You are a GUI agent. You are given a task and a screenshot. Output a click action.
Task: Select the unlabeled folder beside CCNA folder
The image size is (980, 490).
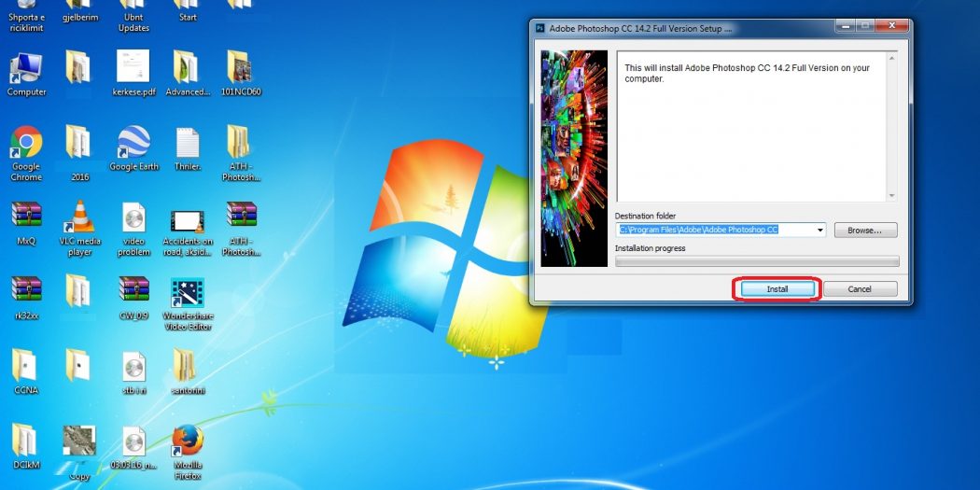click(79, 366)
